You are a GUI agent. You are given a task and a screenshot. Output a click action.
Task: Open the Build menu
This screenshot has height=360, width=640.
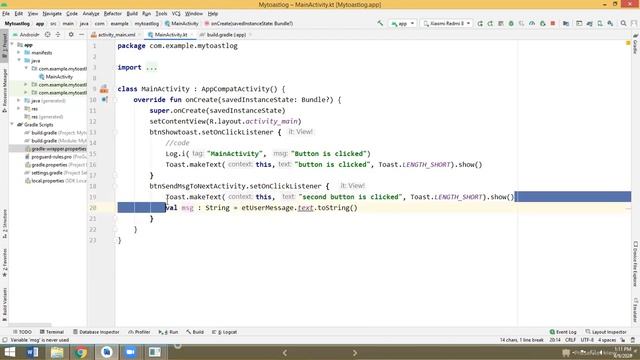132,13
